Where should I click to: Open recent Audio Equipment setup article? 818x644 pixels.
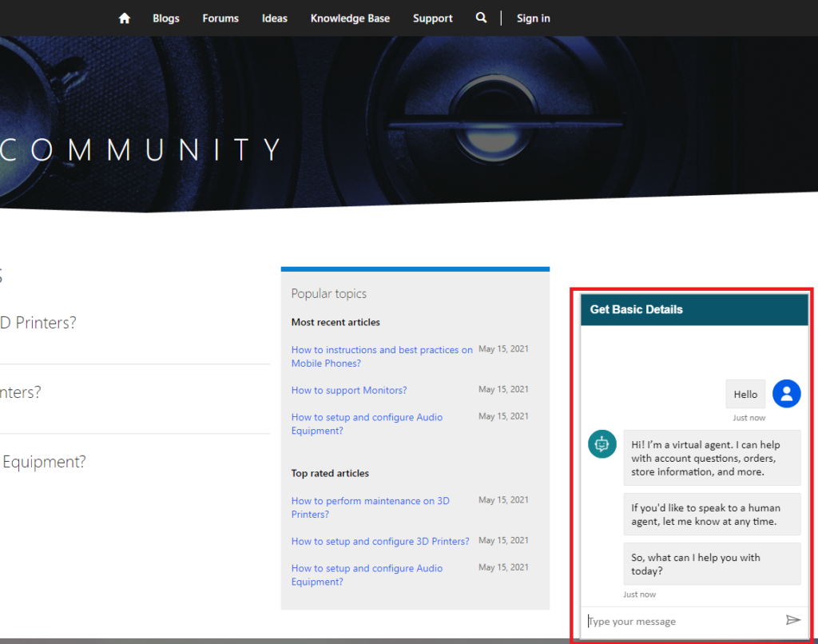click(367, 423)
